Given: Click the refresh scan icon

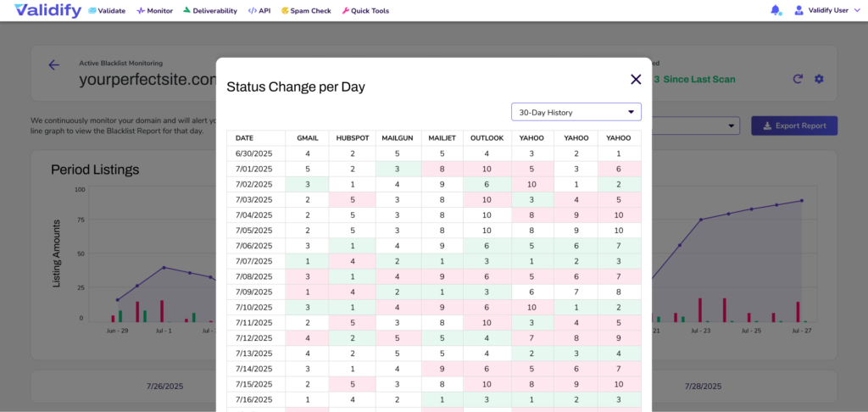Looking at the screenshot, I should tap(798, 79).
